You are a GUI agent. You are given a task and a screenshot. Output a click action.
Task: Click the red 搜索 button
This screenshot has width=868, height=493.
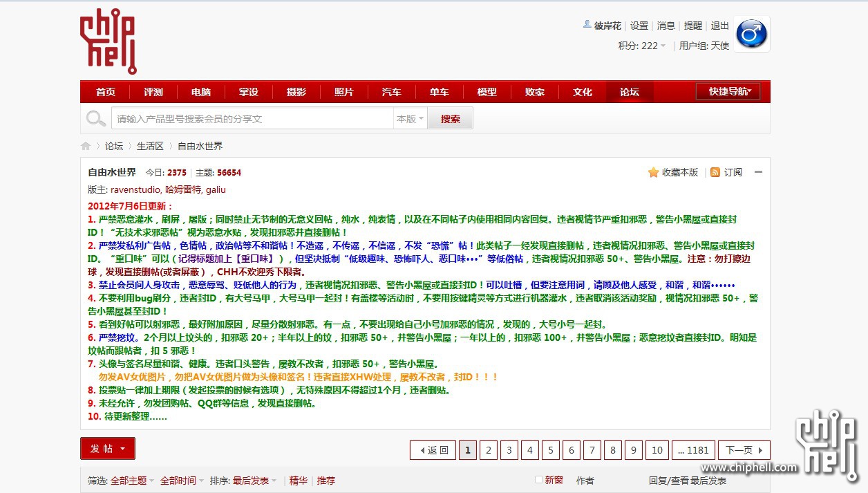pyautogui.click(x=451, y=119)
